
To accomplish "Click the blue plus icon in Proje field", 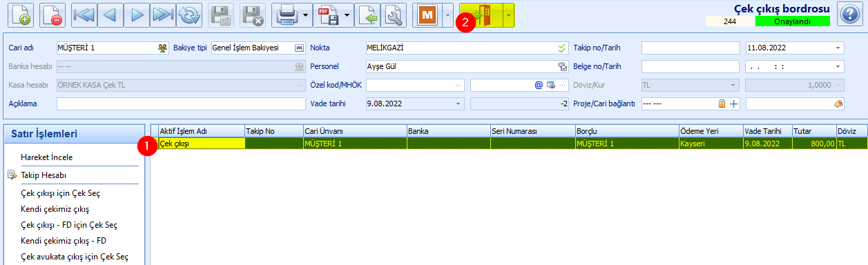I will click(x=734, y=104).
